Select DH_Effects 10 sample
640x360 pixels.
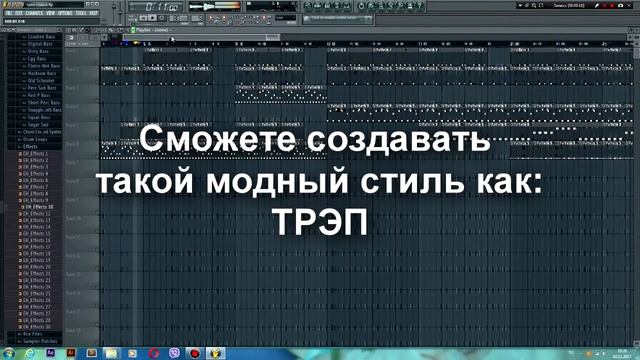click(x=39, y=207)
